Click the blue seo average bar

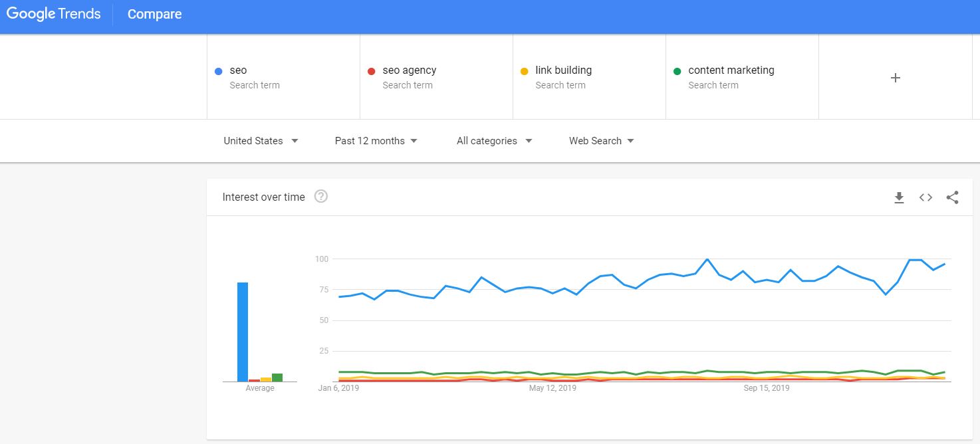243,332
